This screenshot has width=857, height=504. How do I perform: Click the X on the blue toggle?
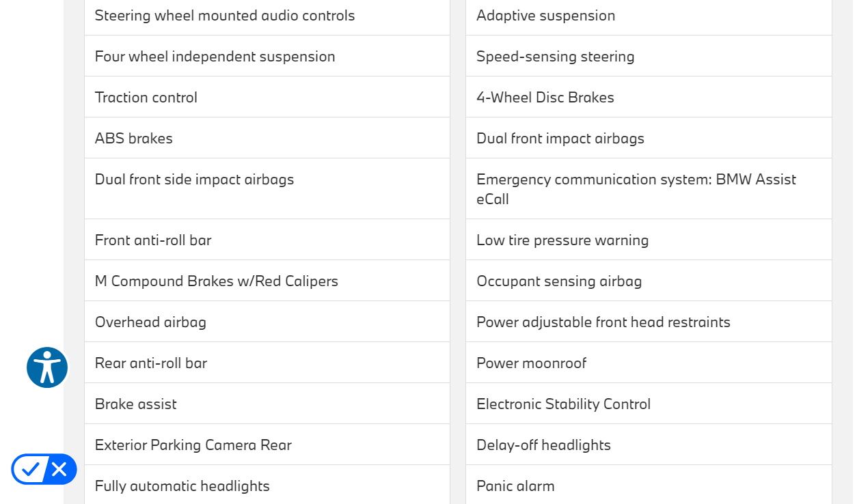[59, 469]
